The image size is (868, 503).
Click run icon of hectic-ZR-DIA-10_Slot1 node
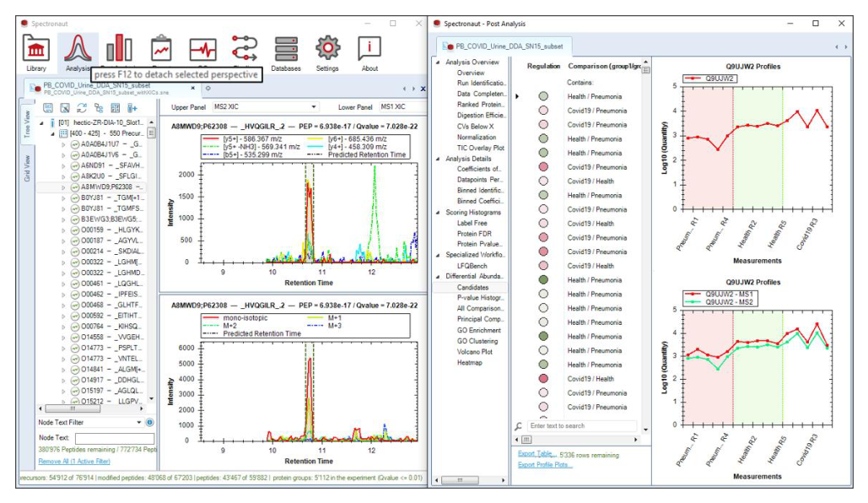click(52, 122)
